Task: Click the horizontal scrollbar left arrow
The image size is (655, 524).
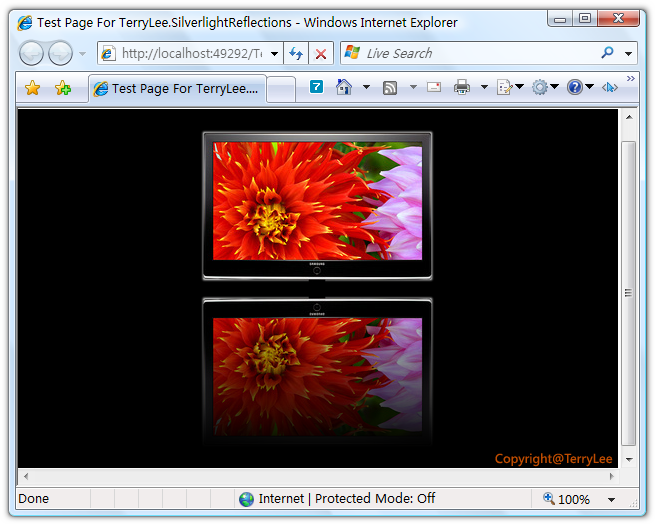Action: click(26, 476)
